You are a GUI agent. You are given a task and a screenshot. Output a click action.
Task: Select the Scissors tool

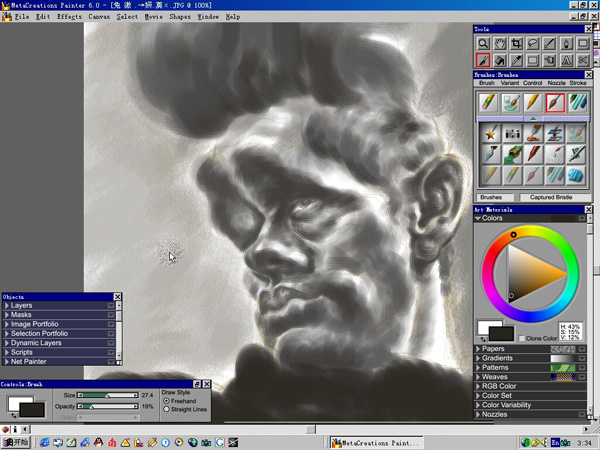click(x=583, y=60)
